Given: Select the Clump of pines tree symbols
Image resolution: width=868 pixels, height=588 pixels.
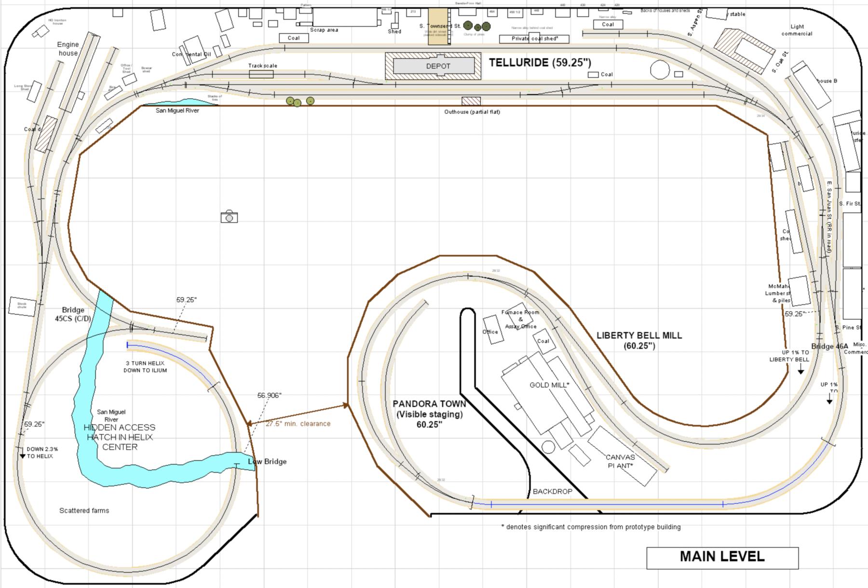Looking at the screenshot, I should 476,26.
